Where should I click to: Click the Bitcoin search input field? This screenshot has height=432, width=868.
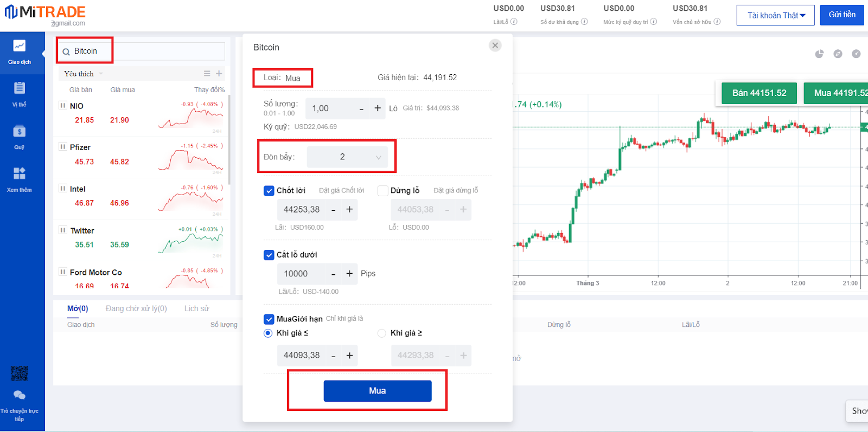[x=142, y=51]
